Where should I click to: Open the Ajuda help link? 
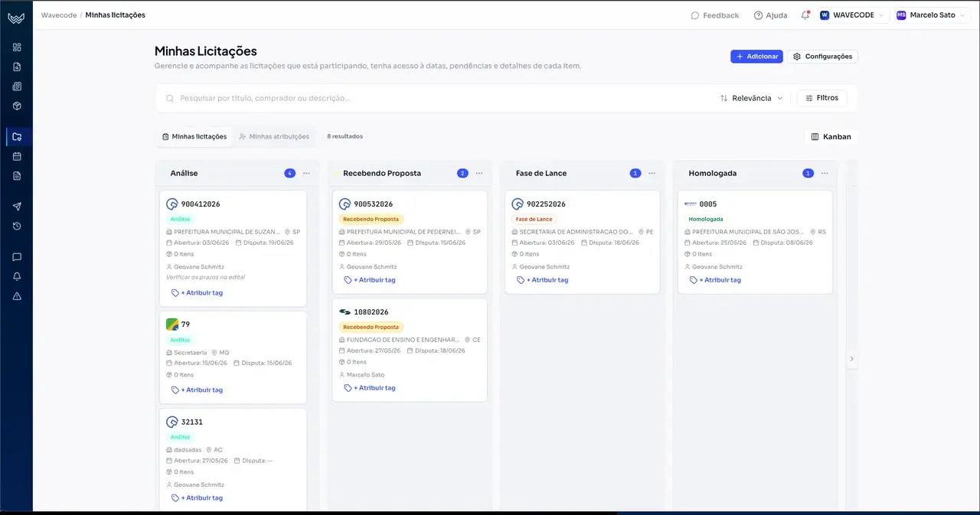coord(770,15)
